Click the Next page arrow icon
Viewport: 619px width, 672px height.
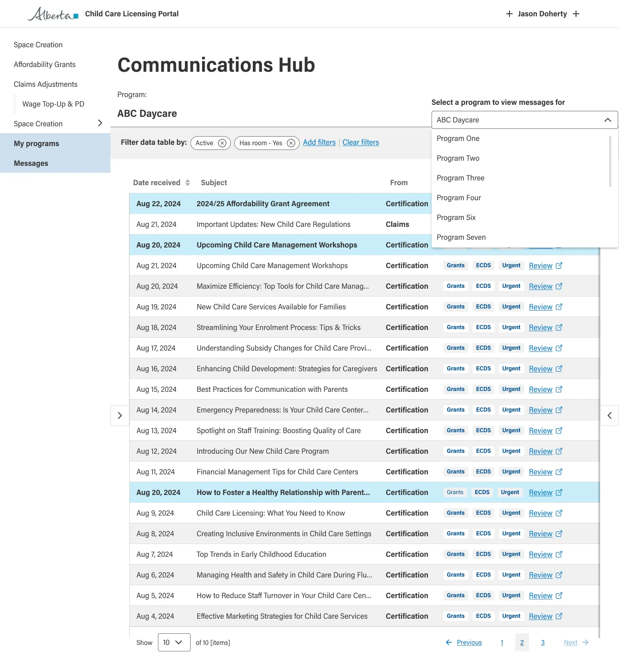[585, 642]
